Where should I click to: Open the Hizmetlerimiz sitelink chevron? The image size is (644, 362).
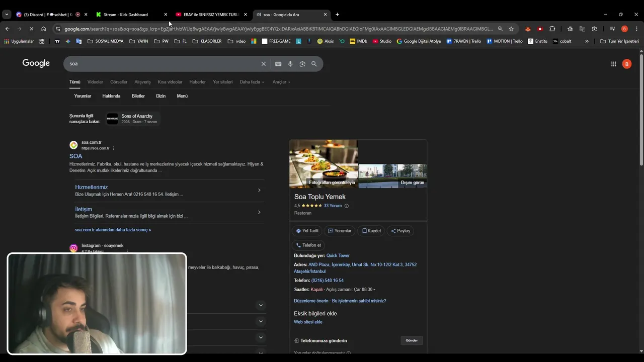click(259, 190)
